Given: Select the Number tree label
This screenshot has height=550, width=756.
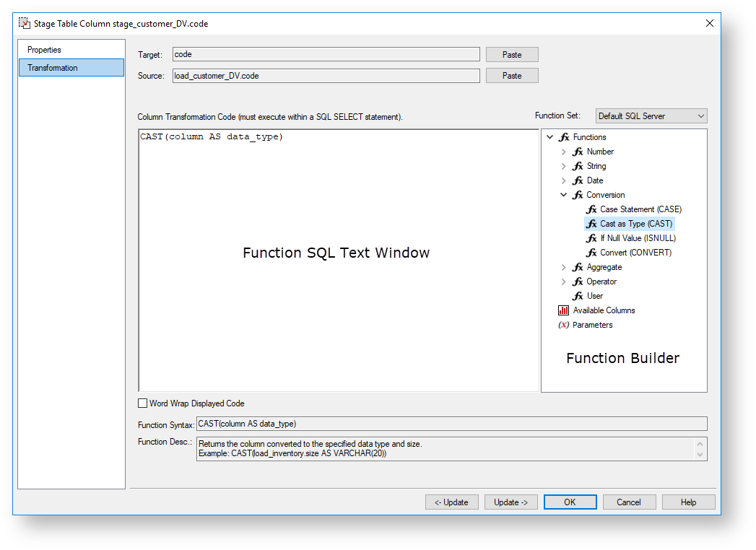Looking at the screenshot, I should tap(600, 152).
